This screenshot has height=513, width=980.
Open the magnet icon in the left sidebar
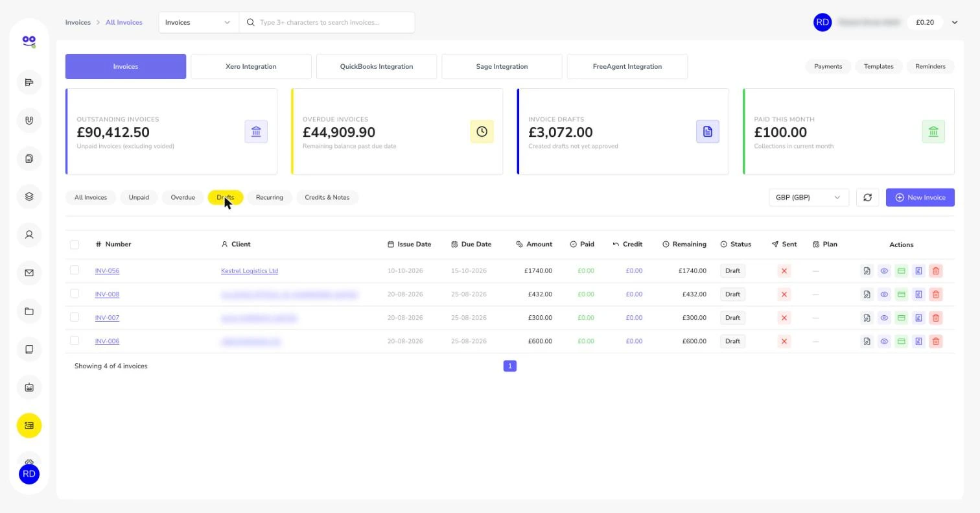coord(29,121)
